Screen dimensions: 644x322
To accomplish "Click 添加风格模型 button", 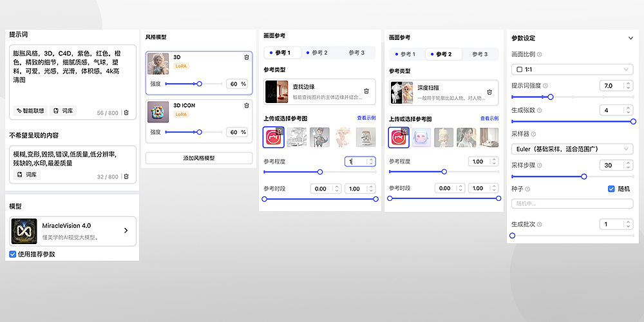I will click(x=199, y=158).
